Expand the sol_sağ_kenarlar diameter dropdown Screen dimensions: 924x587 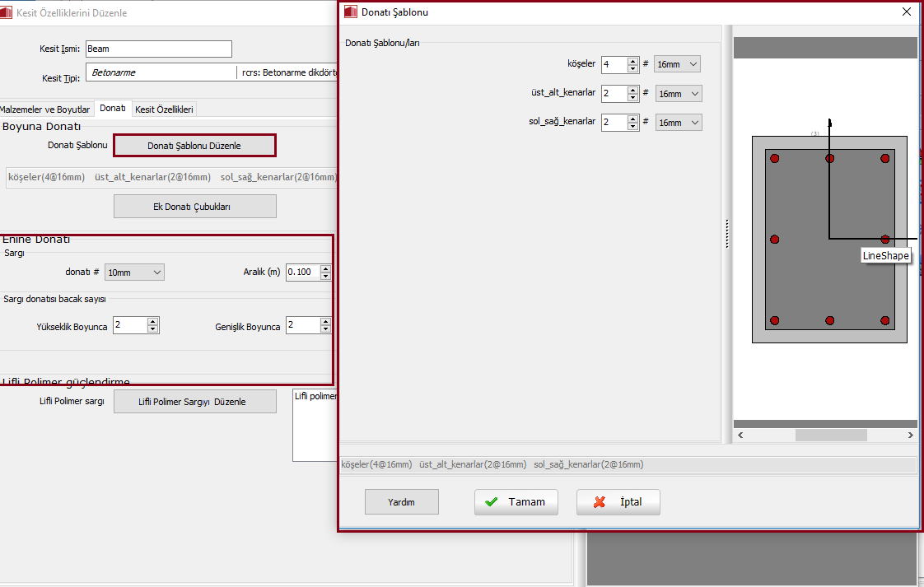(x=679, y=123)
